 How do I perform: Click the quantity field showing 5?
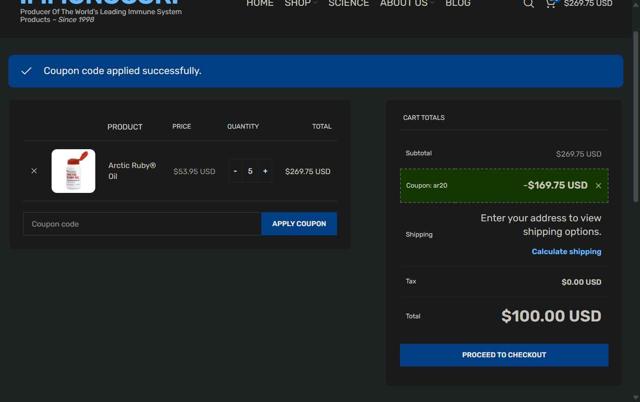point(250,171)
